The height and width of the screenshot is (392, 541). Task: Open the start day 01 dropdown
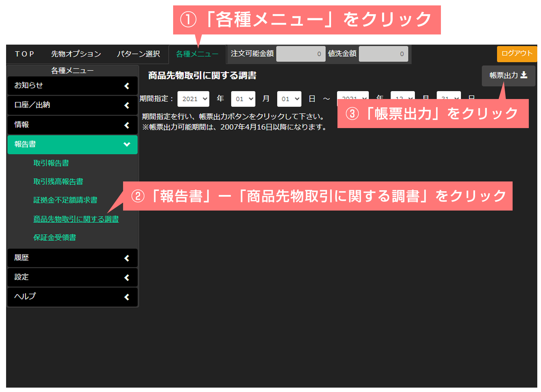pyautogui.click(x=289, y=99)
